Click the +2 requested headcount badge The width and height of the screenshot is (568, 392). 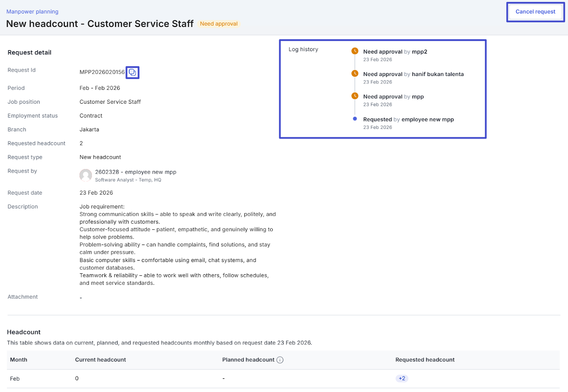(x=402, y=378)
